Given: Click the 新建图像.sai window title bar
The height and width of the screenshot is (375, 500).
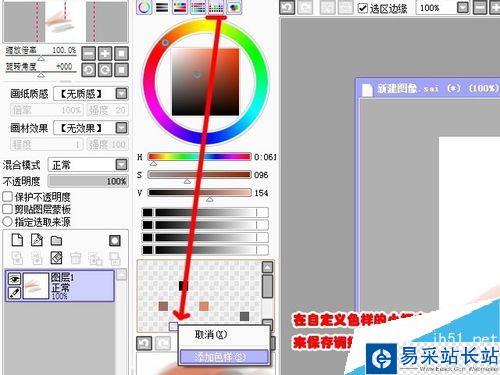Looking at the screenshot, I should (x=429, y=88).
